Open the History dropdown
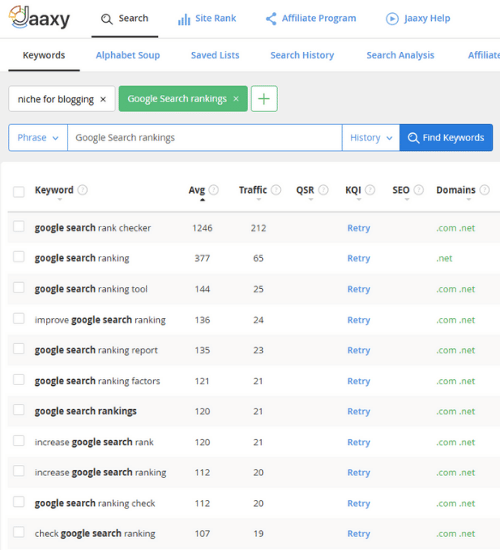 tap(371, 138)
